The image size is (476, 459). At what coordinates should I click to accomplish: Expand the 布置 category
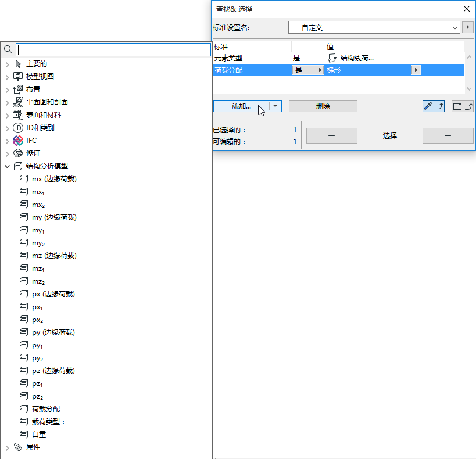tap(8, 89)
